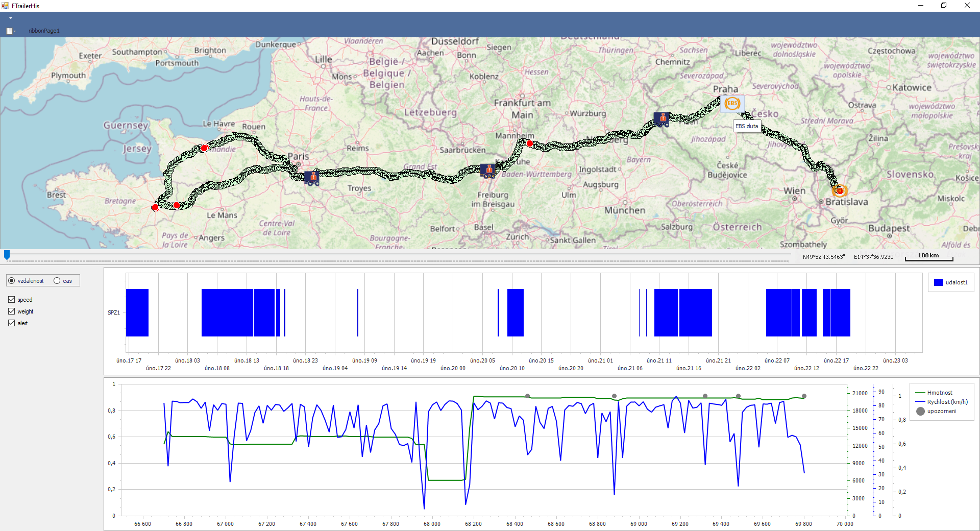Viewport: 980px width, 531px height.
Task: Open the ribbon application menu list icon
Action: tap(10, 31)
